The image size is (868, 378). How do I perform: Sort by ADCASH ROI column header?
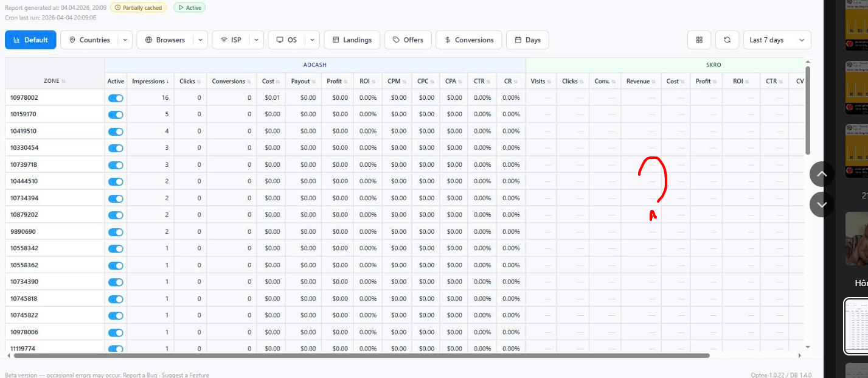click(x=367, y=81)
